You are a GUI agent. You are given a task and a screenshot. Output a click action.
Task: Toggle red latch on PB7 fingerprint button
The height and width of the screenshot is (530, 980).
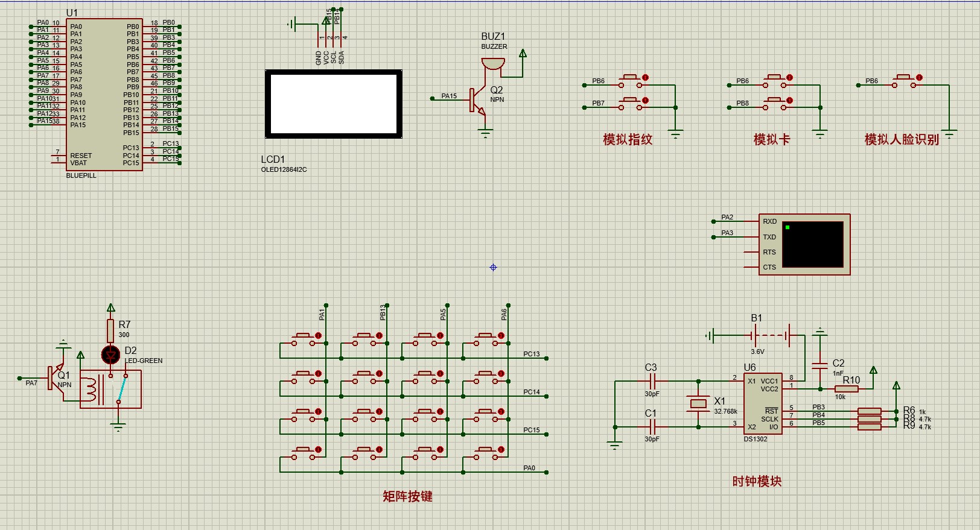tap(645, 101)
